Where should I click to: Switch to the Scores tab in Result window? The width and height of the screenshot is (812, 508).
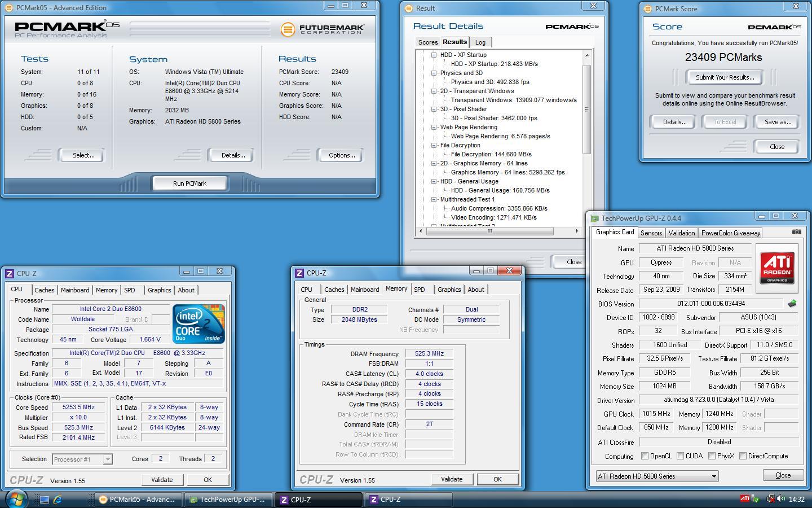(427, 42)
